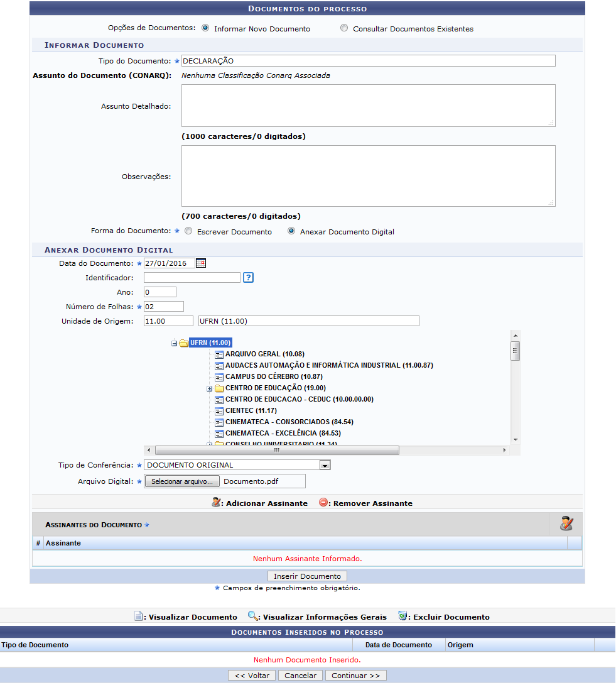Screen dimensions: 616x685
Task: Collapse the UFRN (11.00) tree node
Action: pyautogui.click(x=174, y=343)
